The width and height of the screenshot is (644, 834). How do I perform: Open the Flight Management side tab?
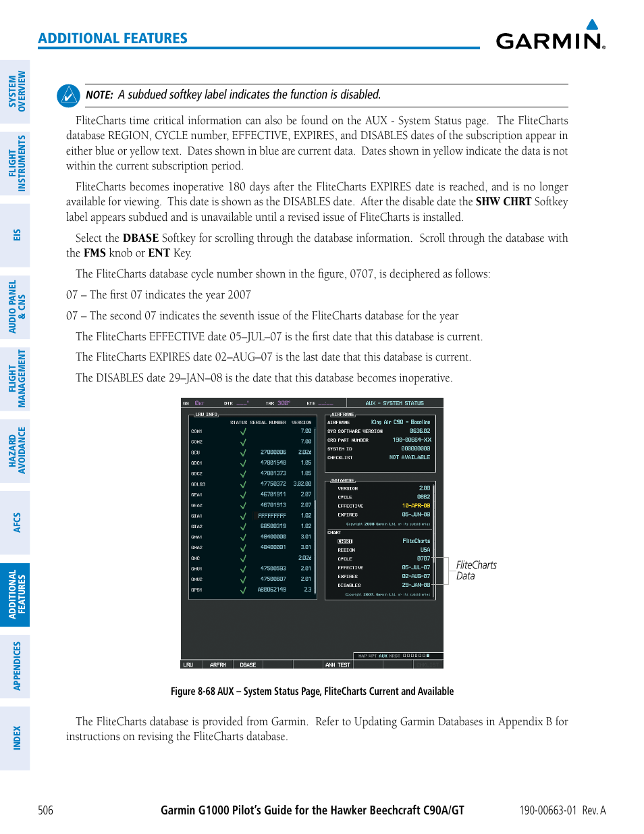[x=15, y=378]
